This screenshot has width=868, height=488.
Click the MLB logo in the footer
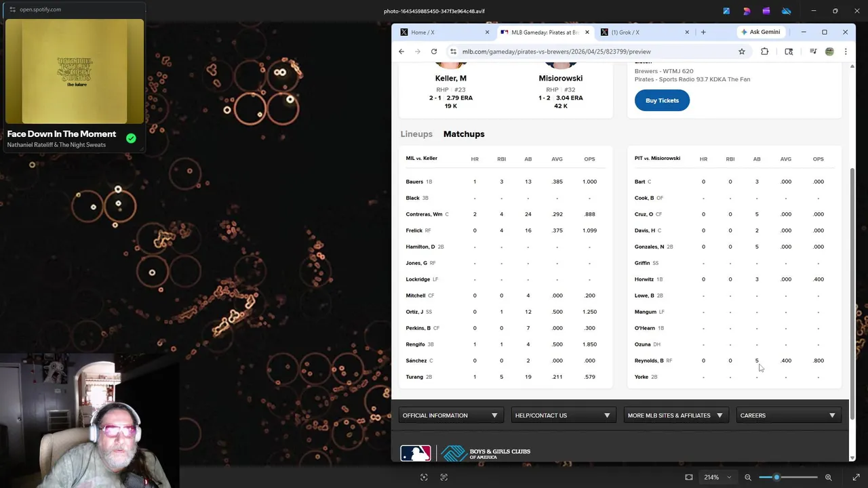pos(415,453)
